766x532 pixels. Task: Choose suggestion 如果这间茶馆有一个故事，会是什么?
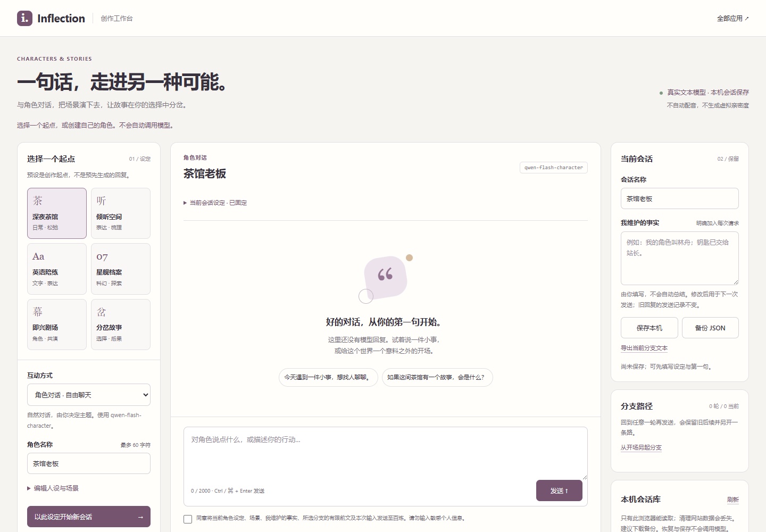coord(437,377)
